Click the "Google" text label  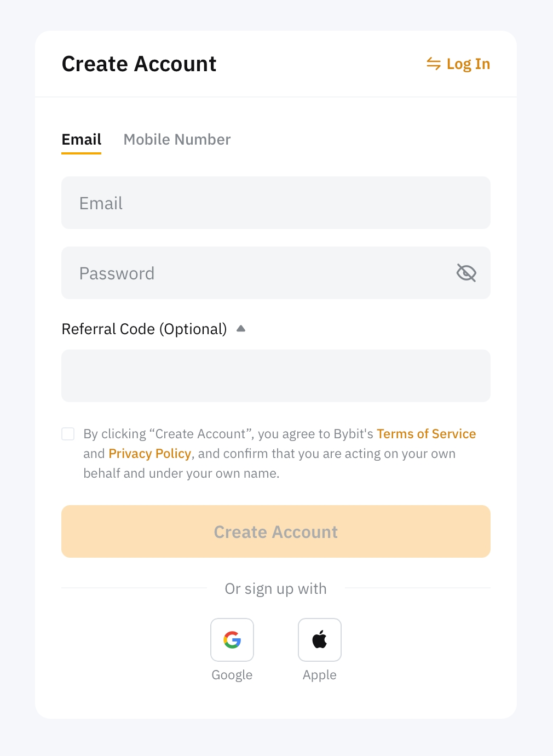pos(232,675)
